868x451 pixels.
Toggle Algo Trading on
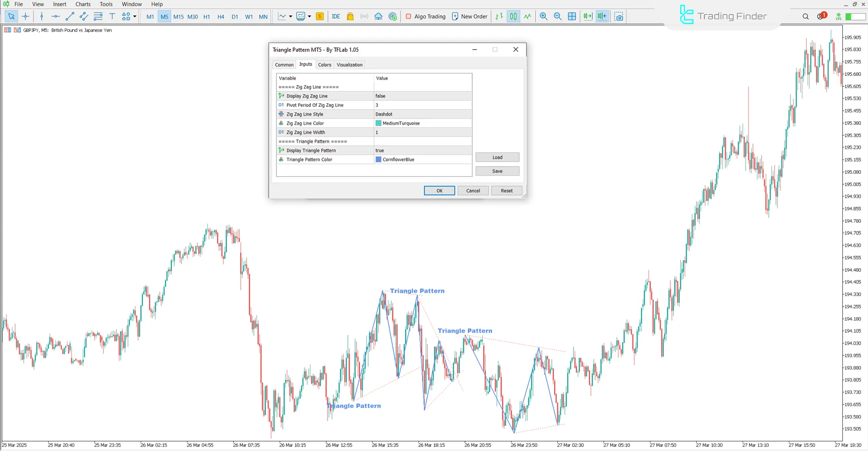(425, 16)
